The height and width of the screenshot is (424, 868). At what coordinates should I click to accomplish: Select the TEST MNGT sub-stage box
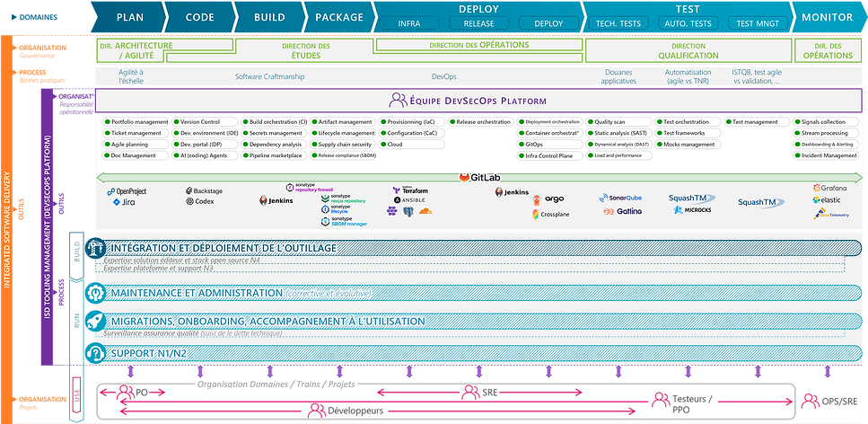pyautogui.click(x=758, y=23)
